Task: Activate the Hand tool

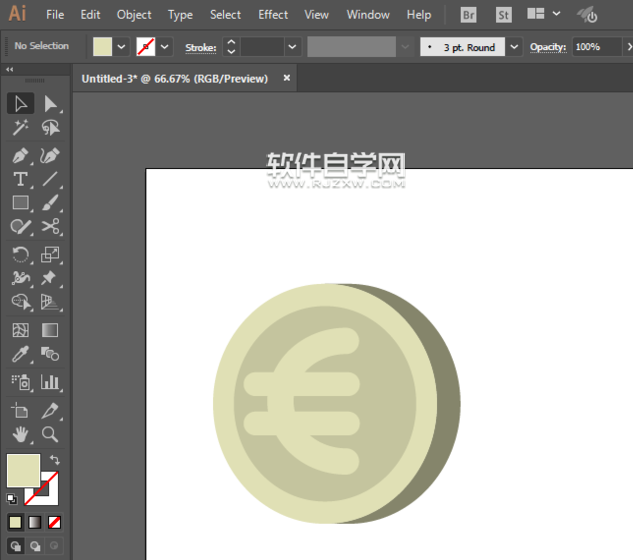Action: tap(20, 434)
